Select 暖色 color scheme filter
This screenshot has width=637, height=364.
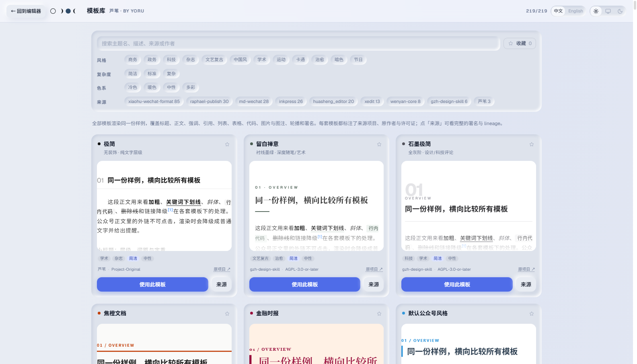click(152, 87)
